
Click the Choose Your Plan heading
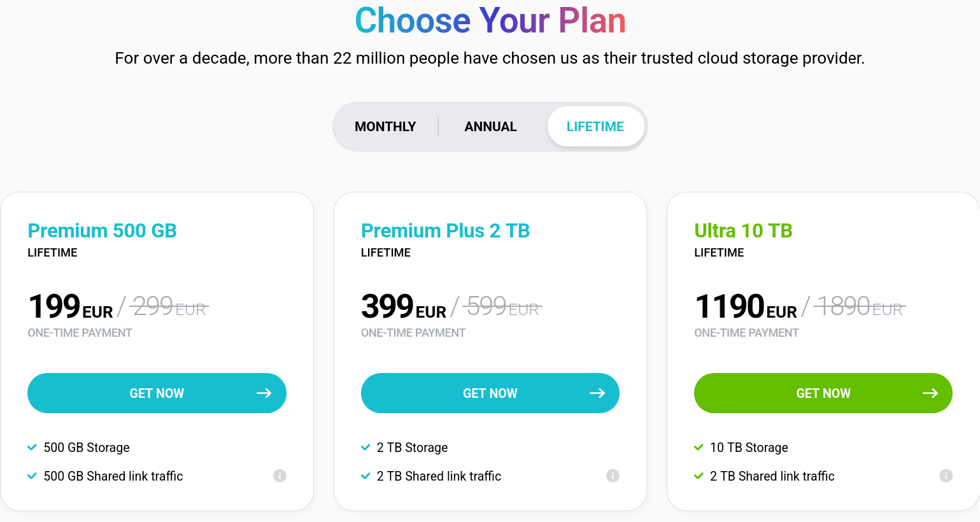click(x=490, y=20)
